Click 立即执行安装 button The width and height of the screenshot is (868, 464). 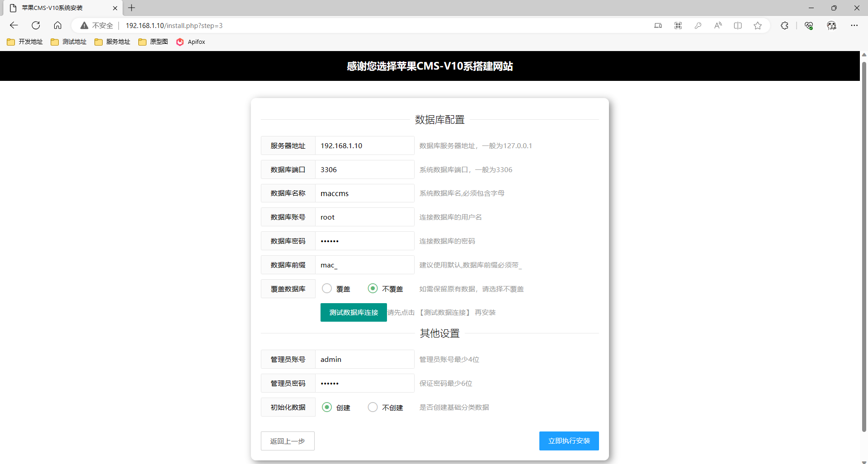pyautogui.click(x=569, y=441)
